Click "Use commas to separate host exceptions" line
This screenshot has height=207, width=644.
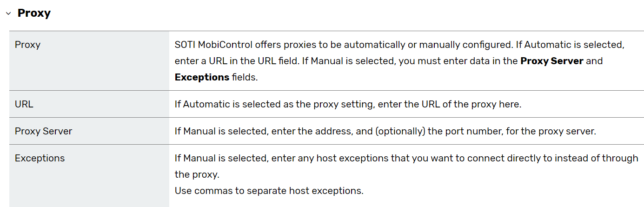[269, 190]
